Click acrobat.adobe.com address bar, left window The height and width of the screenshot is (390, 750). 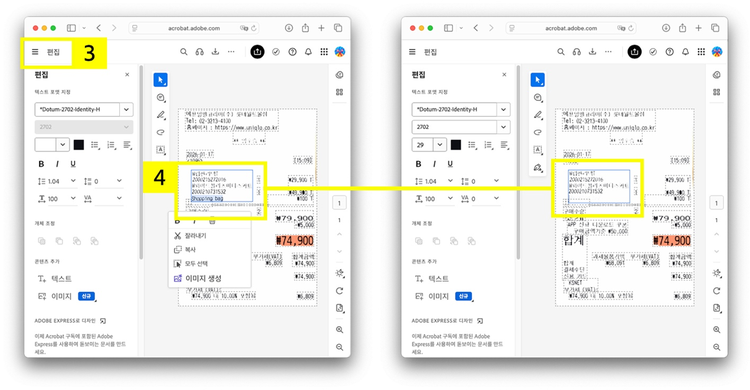tap(194, 28)
